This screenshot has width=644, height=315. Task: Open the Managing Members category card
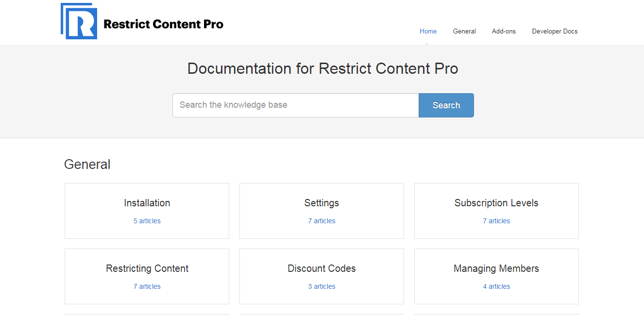tap(496, 276)
